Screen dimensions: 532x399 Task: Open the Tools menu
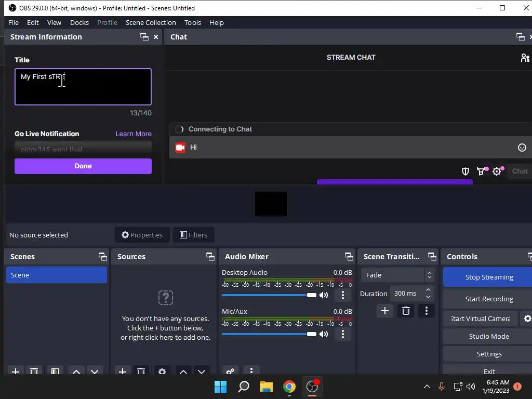point(192,22)
